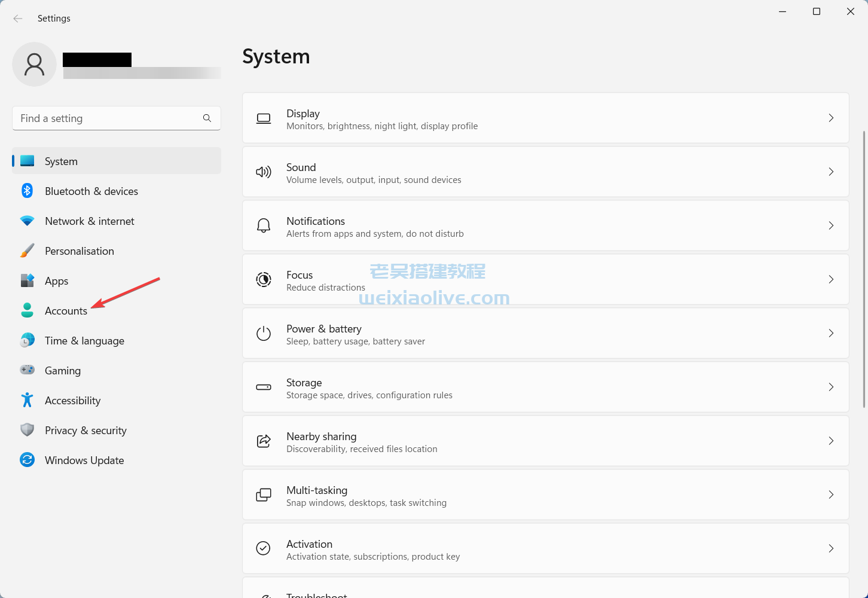This screenshot has height=598, width=868.
Task: Click the Power & battery icon
Action: 264,333
